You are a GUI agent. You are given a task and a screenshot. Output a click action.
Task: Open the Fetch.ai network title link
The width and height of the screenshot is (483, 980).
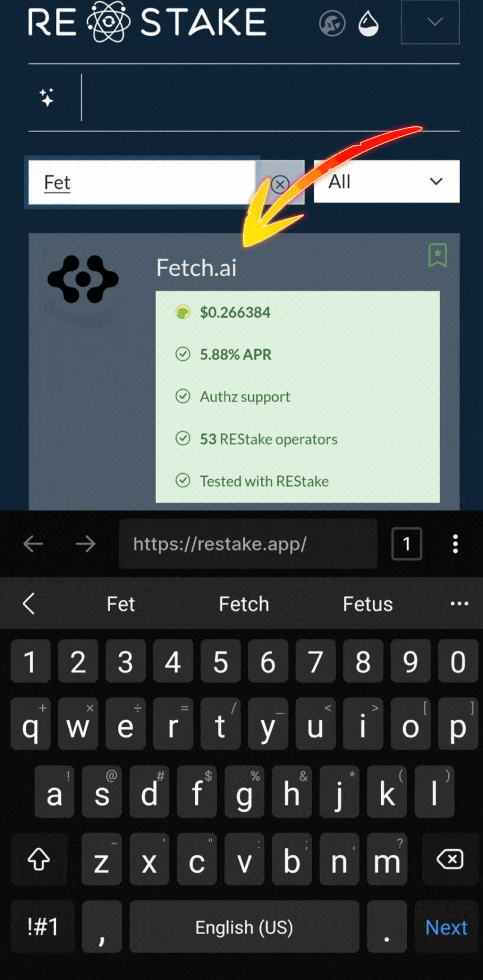coord(196,268)
